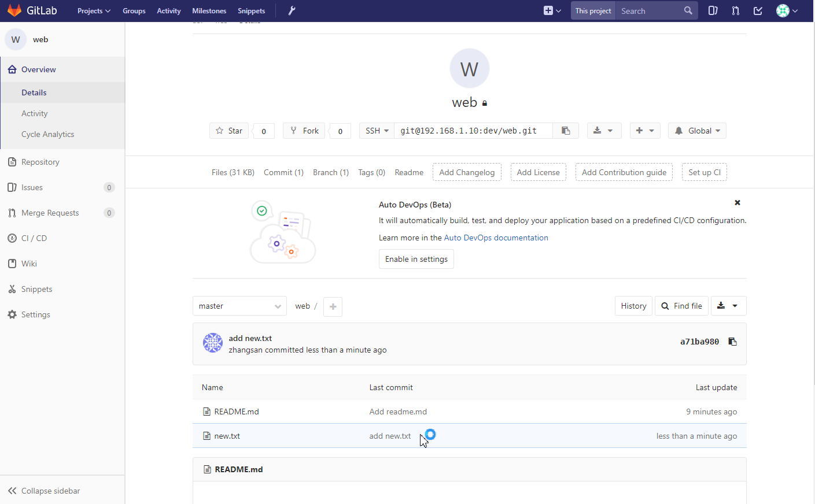Open the Readme tab
Image resolution: width=815 pixels, height=504 pixels.
tap(409, 172)
